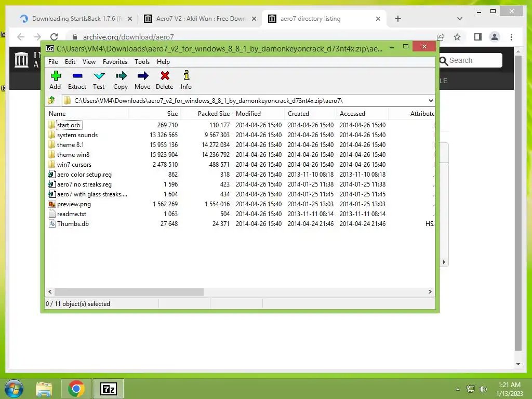This screenshot has height=399, width=532.
Task: Open the Favorites menu
Action: click(115, 62)
